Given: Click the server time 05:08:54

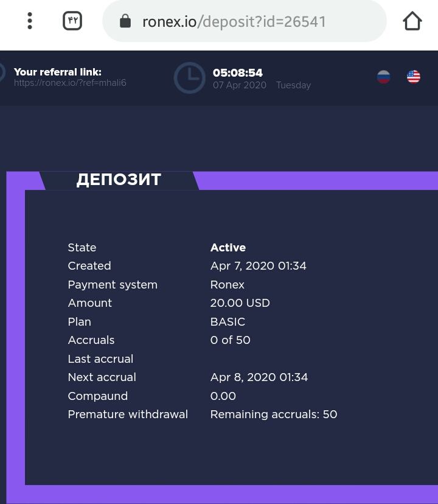Looking at the screenshot, I should tap(238, 73).
